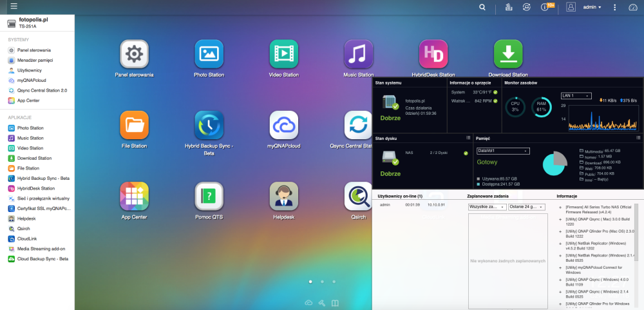The width and height of the screenshot is (644, 310).
Task: Switch to the third desktop page dot
Action: coord(334,282)
